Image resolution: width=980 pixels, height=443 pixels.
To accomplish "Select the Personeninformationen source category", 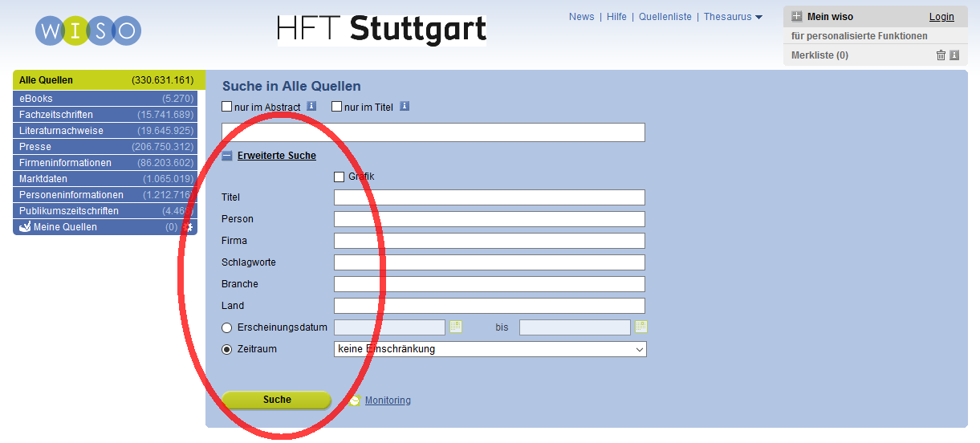I will 105,195.
